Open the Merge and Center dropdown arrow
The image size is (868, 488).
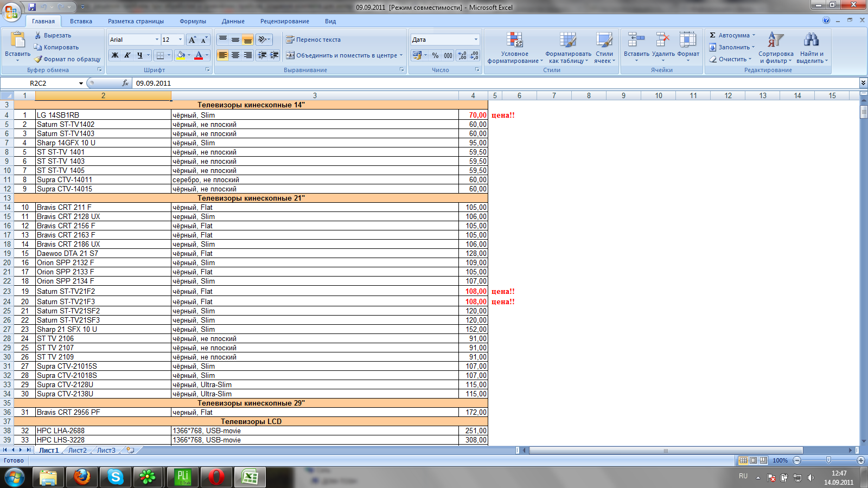click(401, 55)
